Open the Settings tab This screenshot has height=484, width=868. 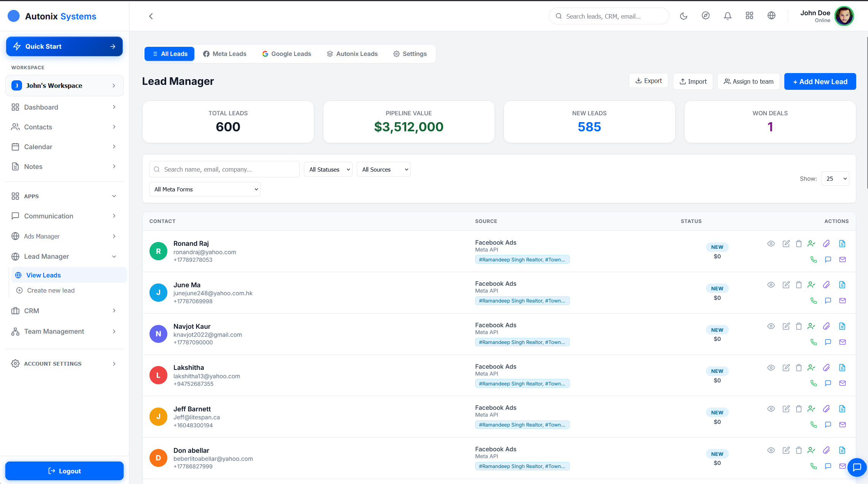[x=410, y=54]
